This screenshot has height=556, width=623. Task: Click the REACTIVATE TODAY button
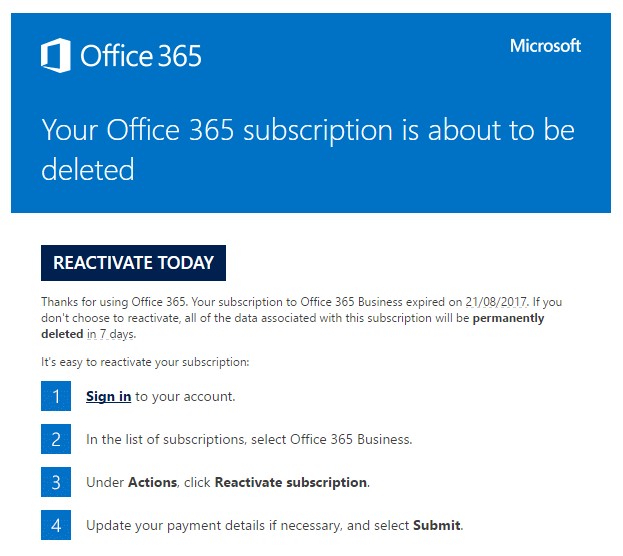[133, 263]
